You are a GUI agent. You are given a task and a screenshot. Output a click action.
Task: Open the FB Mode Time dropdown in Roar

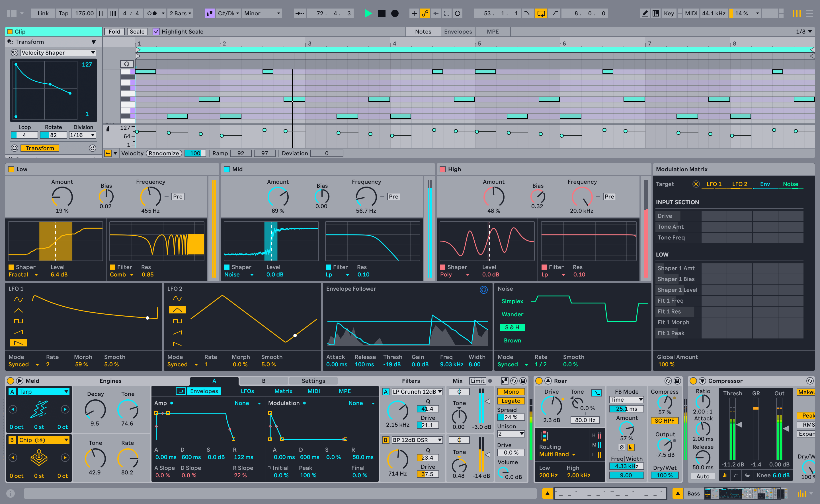pyautogui.click(x=626, y=399)
